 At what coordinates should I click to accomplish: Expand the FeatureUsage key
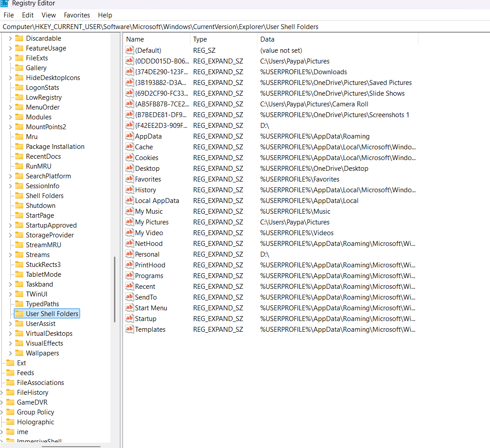click(x=10, y=48)
